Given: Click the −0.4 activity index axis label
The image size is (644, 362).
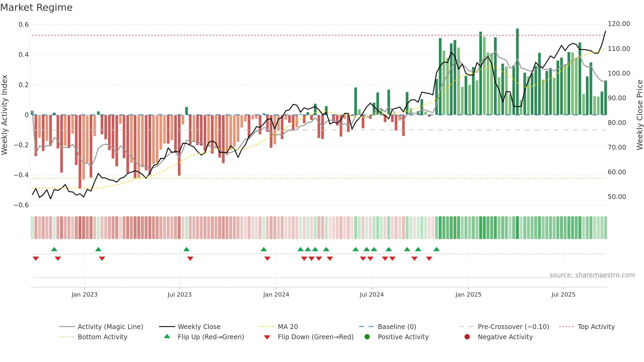Looking at the screenshot, I should [21, 175].
